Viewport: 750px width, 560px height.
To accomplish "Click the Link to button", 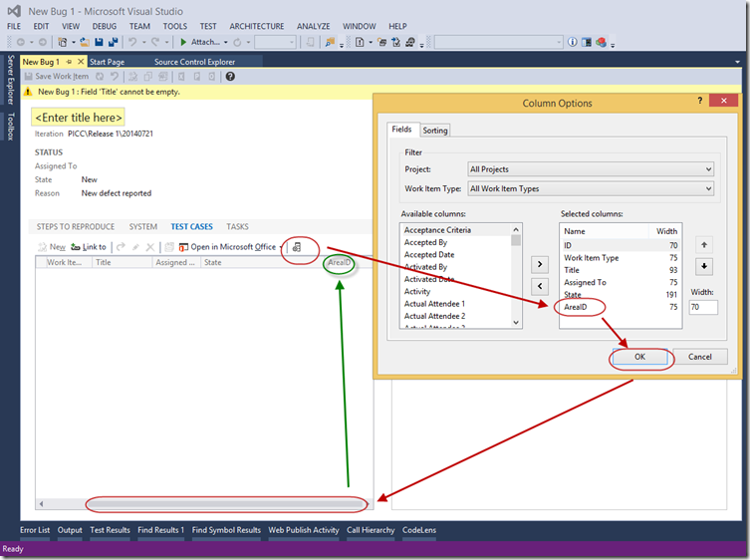I will tap(89, 247).
